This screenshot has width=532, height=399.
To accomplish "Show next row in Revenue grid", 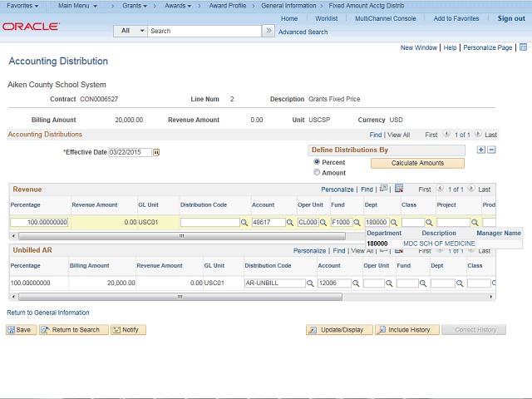I will coord(471,189).
